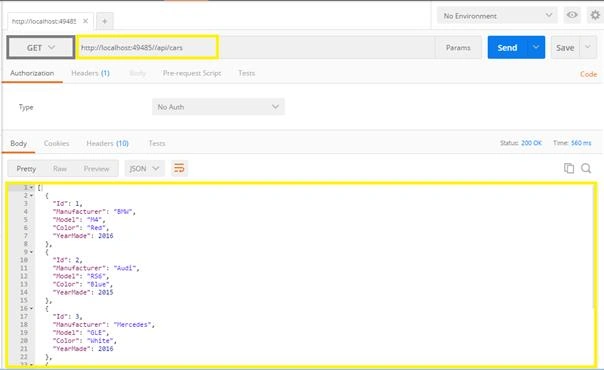
Task: Switch to the request Headers (1) tab
Action: (x=91, y=73)
